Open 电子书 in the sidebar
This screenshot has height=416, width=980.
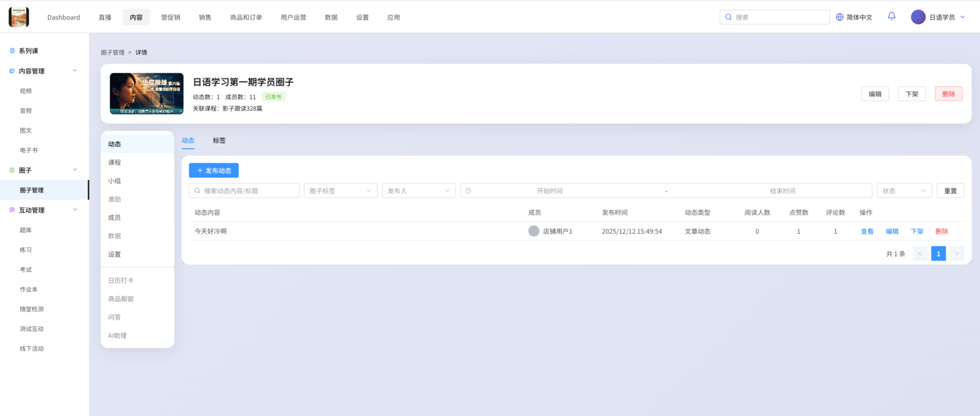tap(29, 150)
